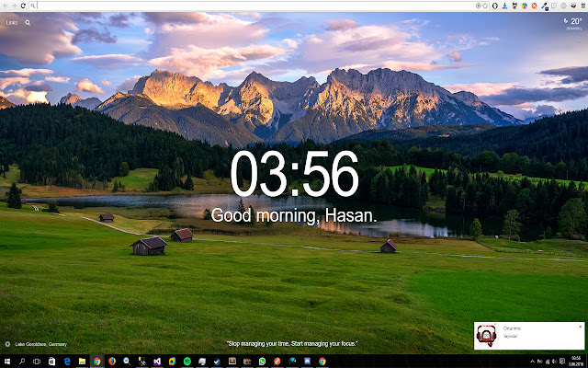Open the Links menu
The height and width of the screenshot is (368, 588).
pyautogui.click(x=12, y=21)
